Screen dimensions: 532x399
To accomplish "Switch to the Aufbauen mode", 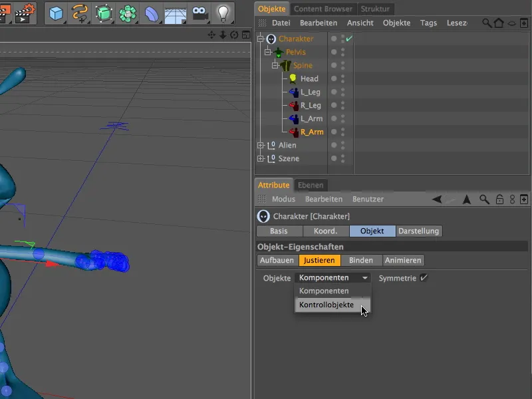I will (277, 260).
